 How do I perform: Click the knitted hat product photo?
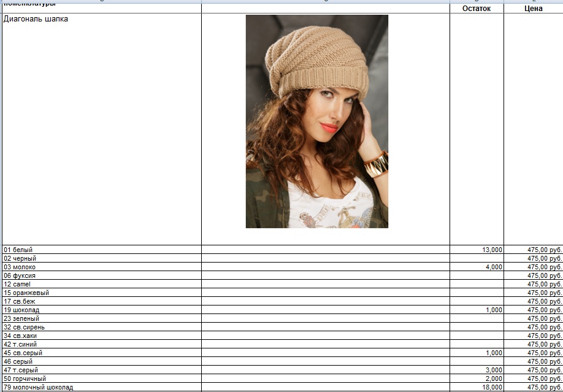pyautogui.click(x=316, y=121)
